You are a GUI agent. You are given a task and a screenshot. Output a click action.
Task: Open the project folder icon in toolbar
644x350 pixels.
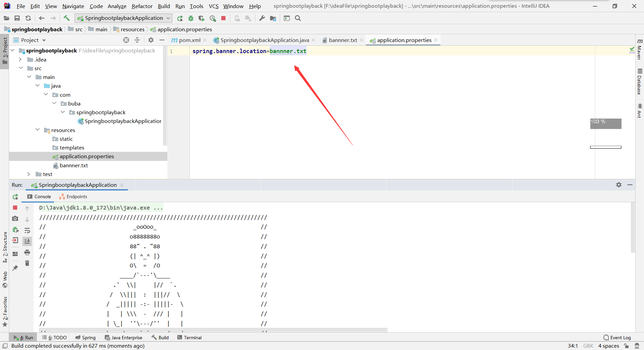click(x=6, y=18)
